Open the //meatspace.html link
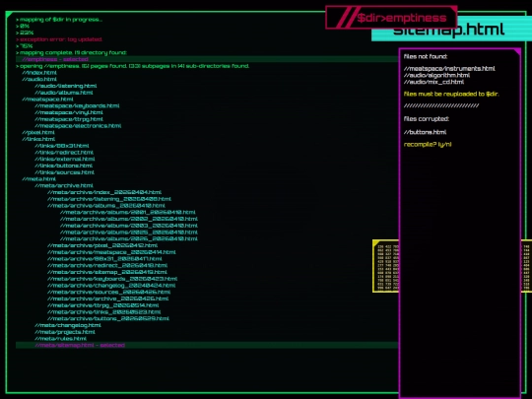This screenshot has width=532, height=399. [47, 100]
